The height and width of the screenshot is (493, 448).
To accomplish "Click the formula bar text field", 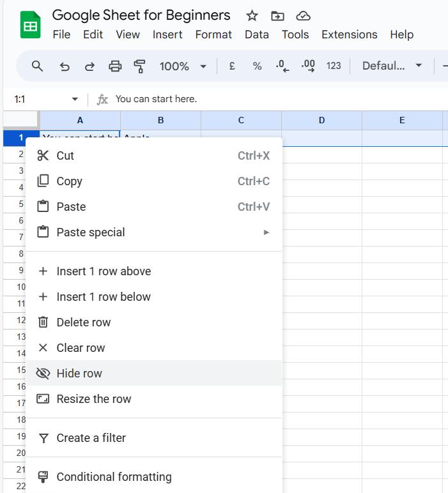I will (280, 99).
